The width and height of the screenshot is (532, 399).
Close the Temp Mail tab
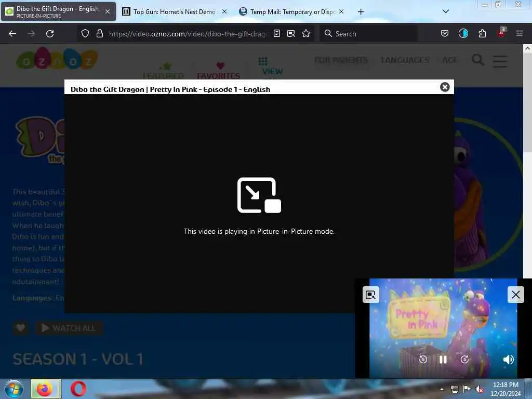pos(341,11)
